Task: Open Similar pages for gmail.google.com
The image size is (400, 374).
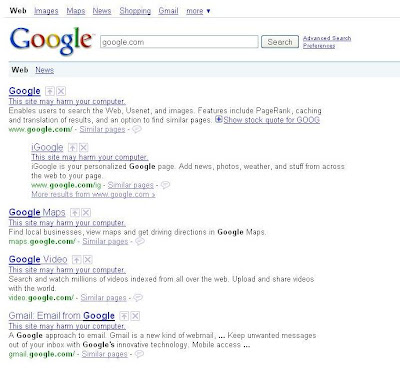Action: 105,354
